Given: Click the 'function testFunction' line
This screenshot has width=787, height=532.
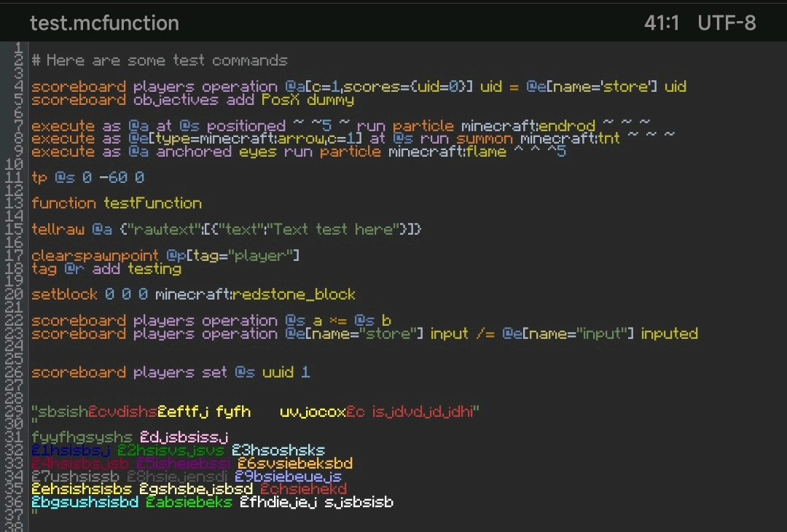Looking at the screenshot, I should (x=117, y=203).
